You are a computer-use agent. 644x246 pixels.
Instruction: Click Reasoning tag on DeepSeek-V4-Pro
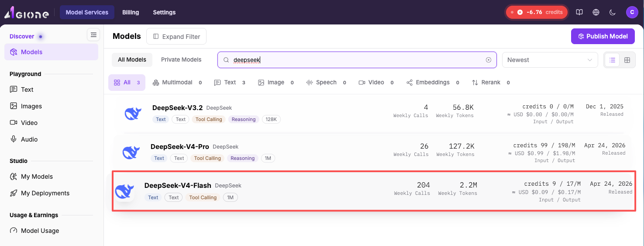pos(243,158)
